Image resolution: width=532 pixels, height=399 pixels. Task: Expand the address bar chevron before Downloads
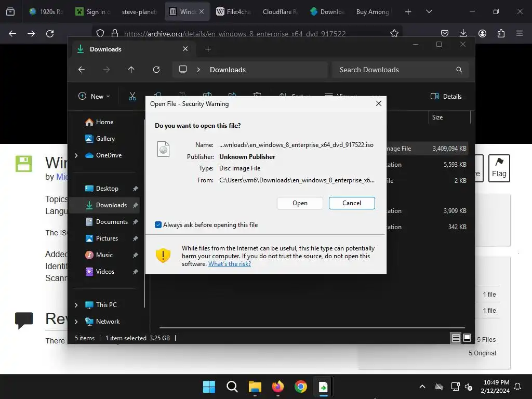tap(198, 70)
